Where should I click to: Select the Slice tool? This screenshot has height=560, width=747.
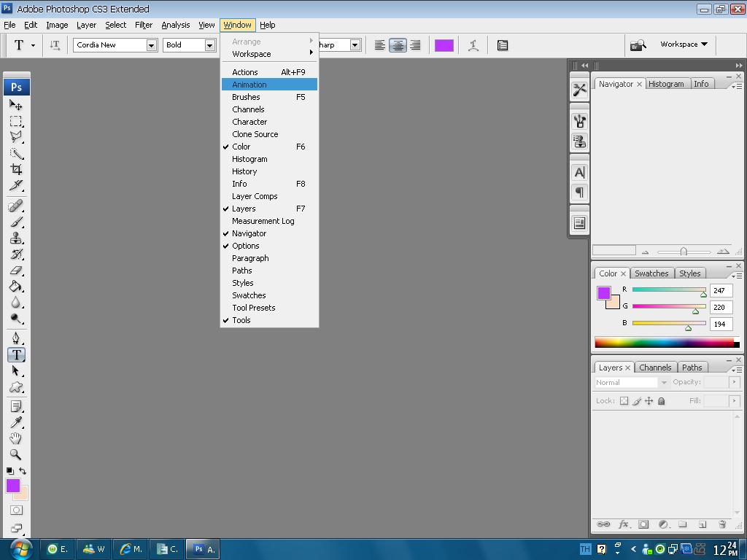pos(16,185)
